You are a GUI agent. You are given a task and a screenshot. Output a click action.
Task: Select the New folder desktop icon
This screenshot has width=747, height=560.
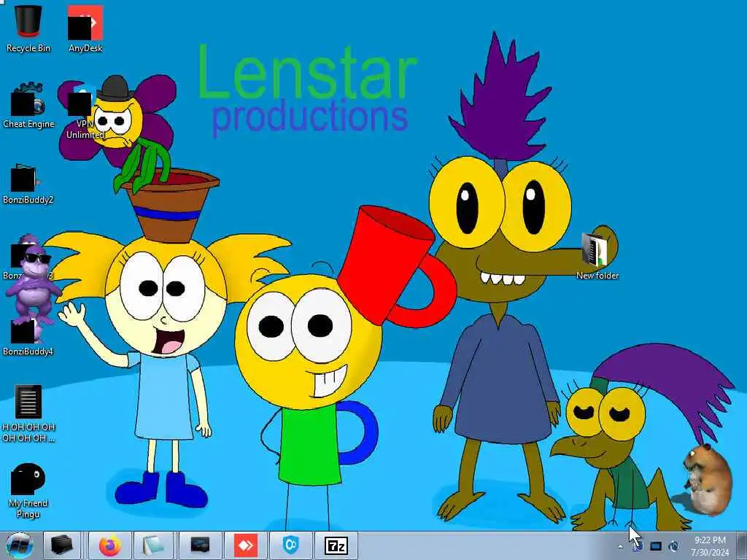click(597, 256)
